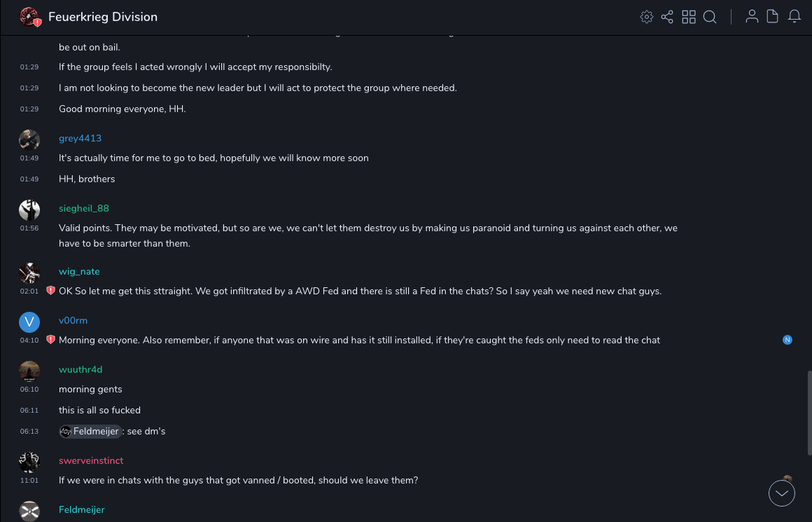This screenshot has height=522, width=812.
Task: Jump to latest with down-chevron button
Action: pyautogui.click(x=782, y=493)
